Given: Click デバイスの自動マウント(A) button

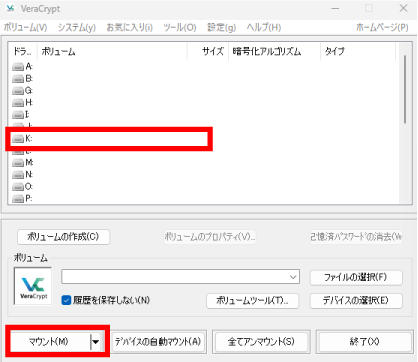Looking at the screenshot, I should [x=158, y=342].
